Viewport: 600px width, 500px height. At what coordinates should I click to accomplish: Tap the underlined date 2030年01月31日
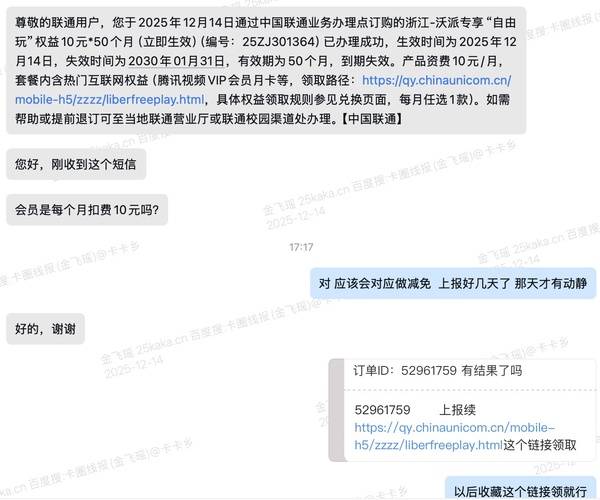176,61
